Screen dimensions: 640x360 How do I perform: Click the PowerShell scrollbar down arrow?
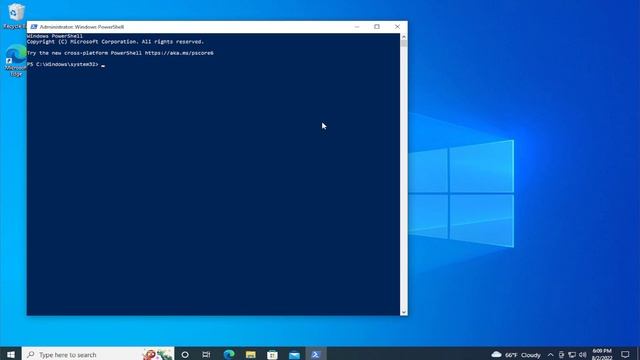tap(404, 312)
